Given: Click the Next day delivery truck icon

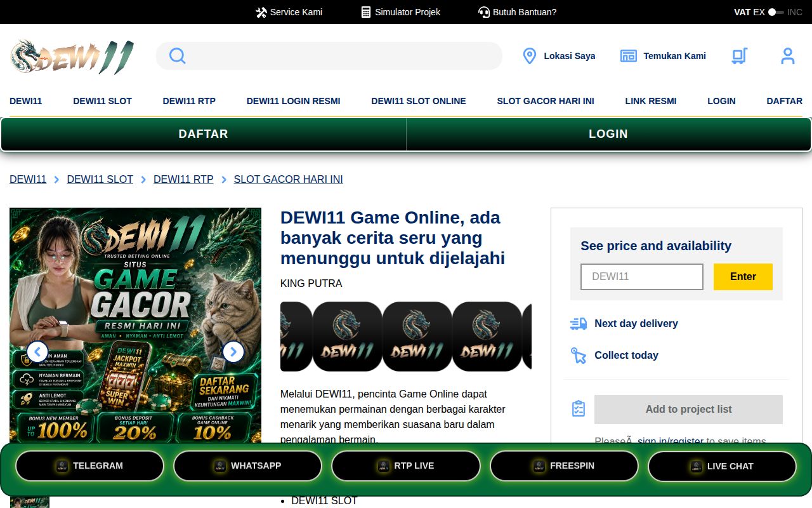Looking at the screenshot, I should (x=579, y=324).
